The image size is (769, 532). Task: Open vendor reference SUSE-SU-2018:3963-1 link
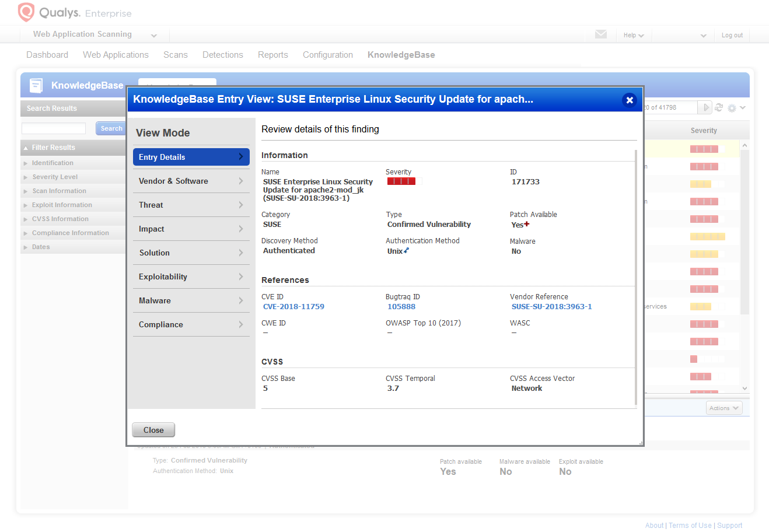point(551,306)
